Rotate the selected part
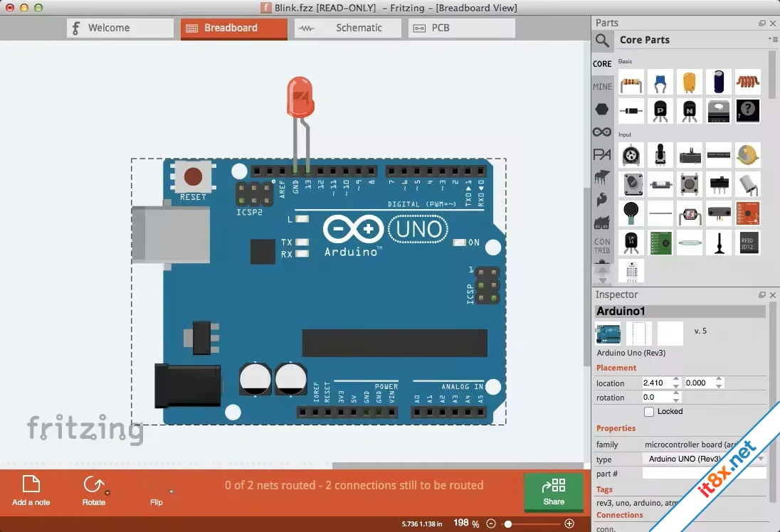The height and width of the screenshot is (532, 780). 93,491
